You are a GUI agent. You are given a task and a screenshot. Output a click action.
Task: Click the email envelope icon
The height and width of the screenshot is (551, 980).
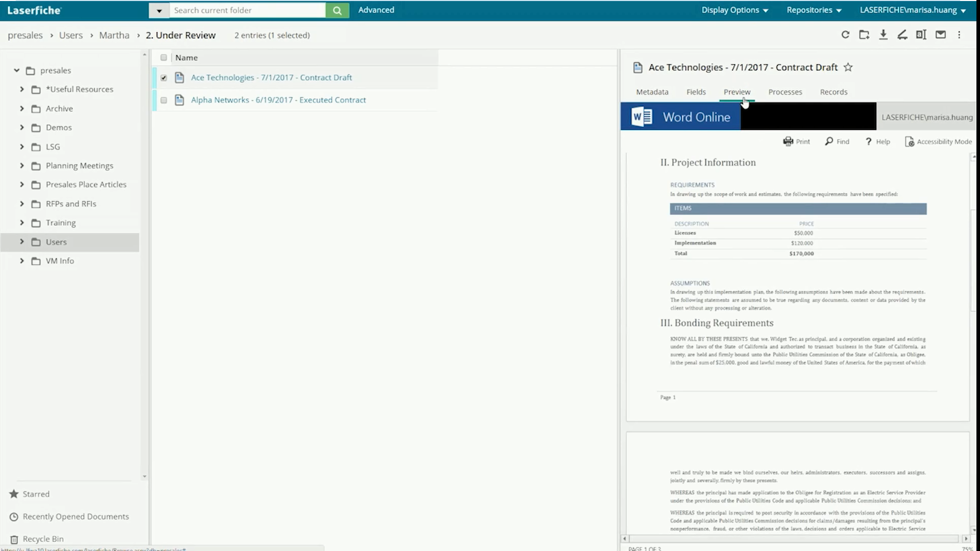pyautogui.click(x=940, y=35)
